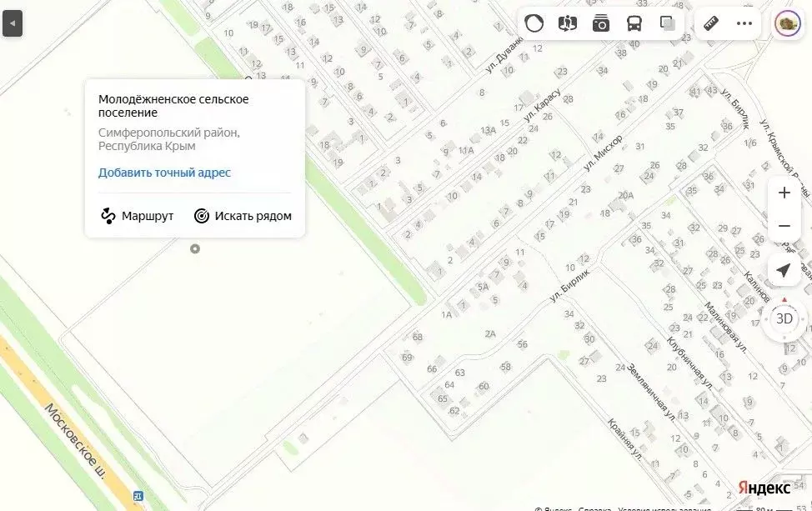Open street panoramas view
Screen dimensions: 812x511
point(568,23)
